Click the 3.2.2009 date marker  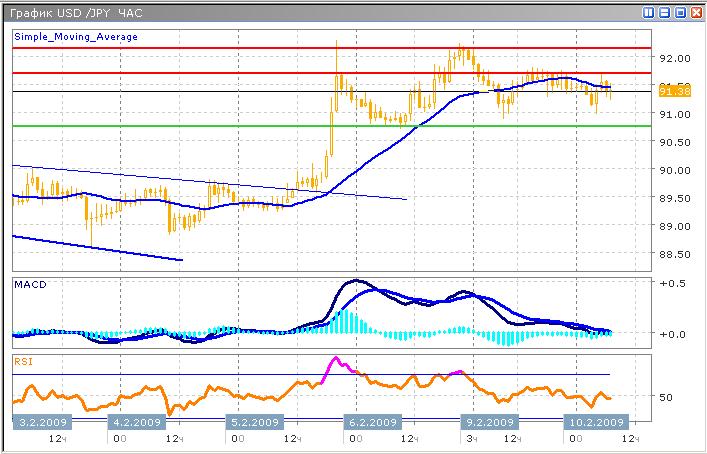click(x=41, y=420)
